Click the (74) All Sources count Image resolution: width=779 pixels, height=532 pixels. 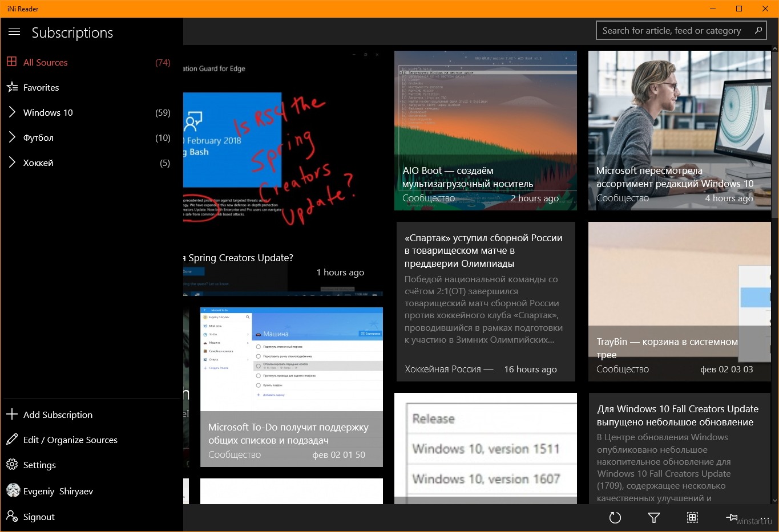163,63
